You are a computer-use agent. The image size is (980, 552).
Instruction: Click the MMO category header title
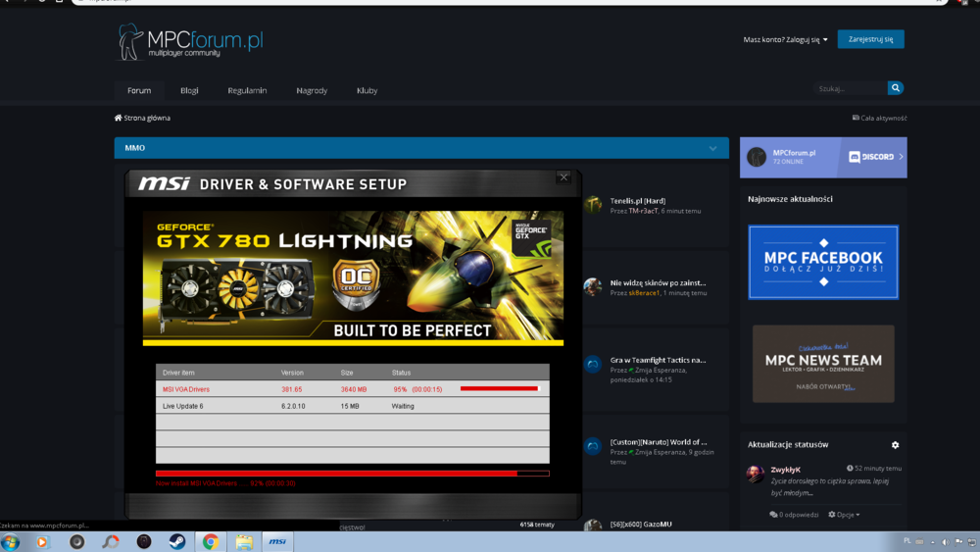pyautogui.click(x=134, y=148)
